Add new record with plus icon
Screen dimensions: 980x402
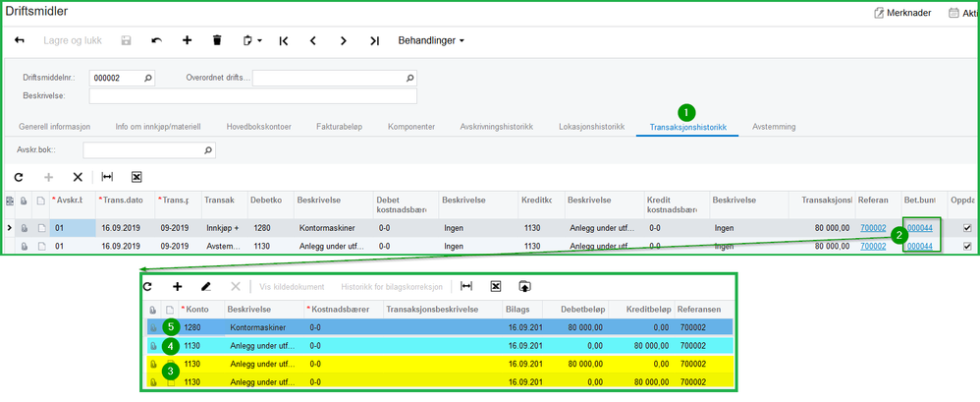pos(187,41)
